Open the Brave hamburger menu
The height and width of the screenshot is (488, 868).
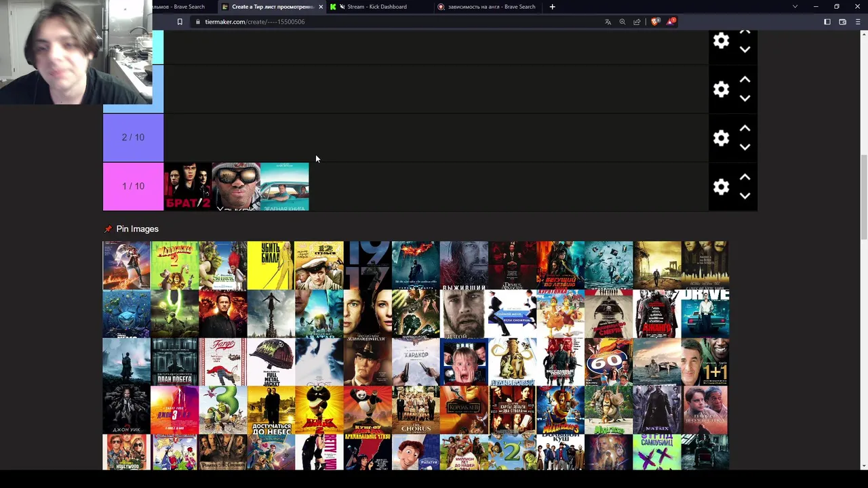coord(858,22)
